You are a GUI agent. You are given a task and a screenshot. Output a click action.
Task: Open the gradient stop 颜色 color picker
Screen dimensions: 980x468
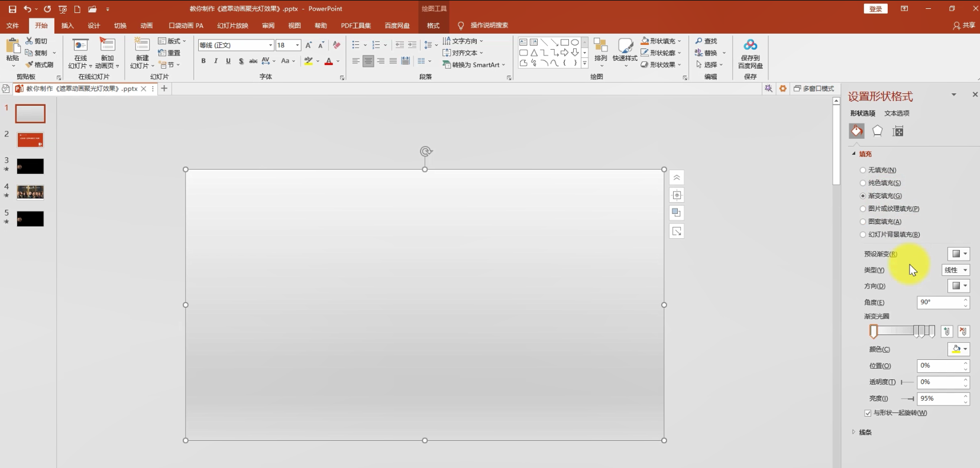pyautogui.click(x=958, y=349)
